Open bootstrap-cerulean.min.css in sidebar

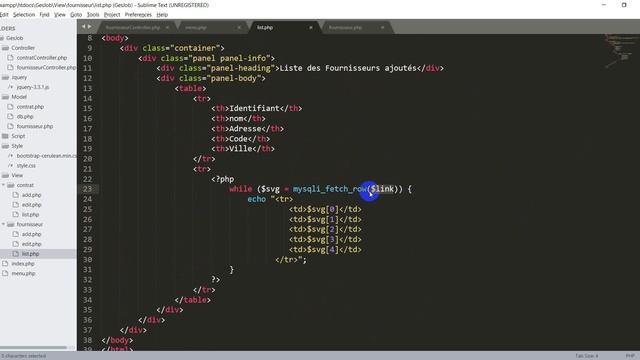pyautogui.click(x=47, y=156)
